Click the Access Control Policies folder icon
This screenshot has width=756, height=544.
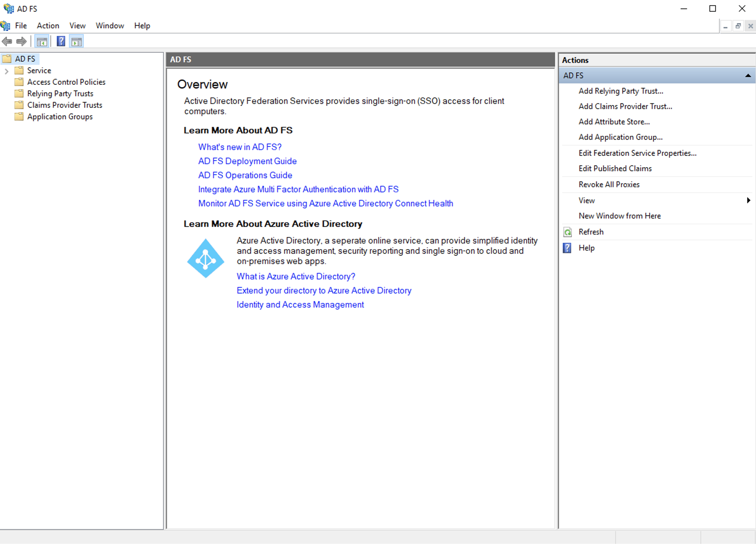[19, 82]
